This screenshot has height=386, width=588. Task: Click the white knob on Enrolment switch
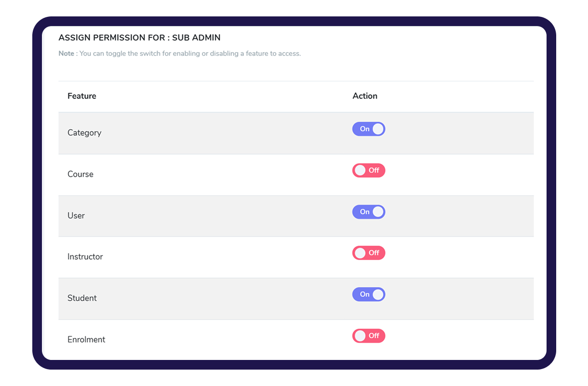(360, 336)
